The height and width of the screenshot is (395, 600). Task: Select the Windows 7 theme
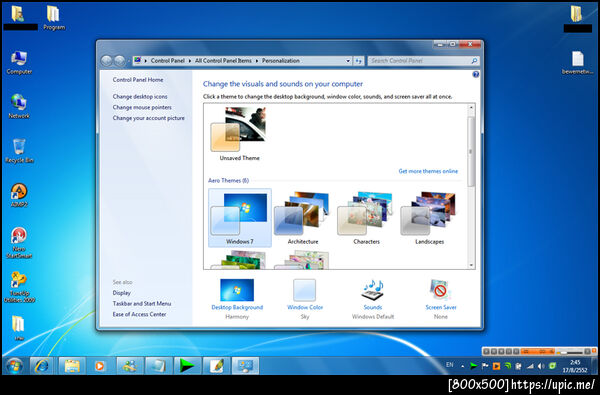coord(240,217)
